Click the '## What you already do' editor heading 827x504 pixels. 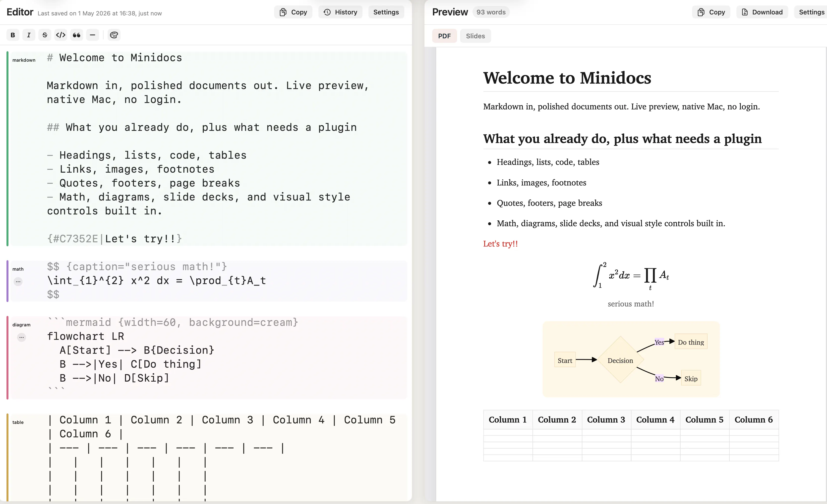pyautogui.click(x=202, y=127)
